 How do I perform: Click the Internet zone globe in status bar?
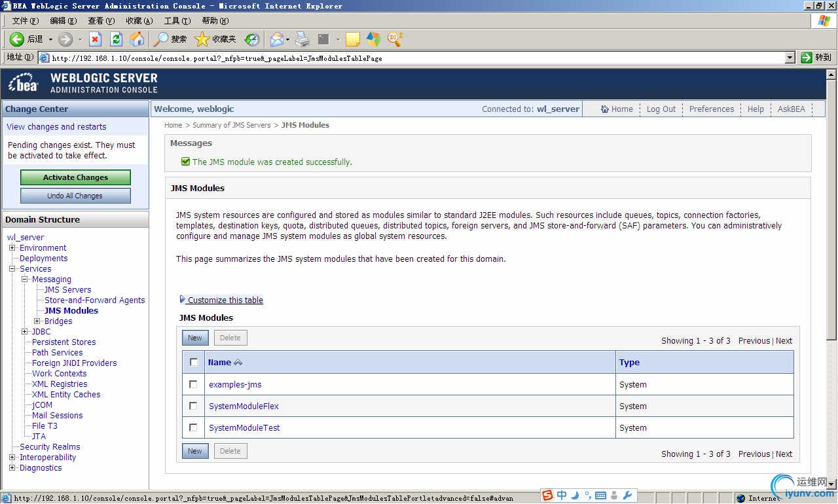741,498
